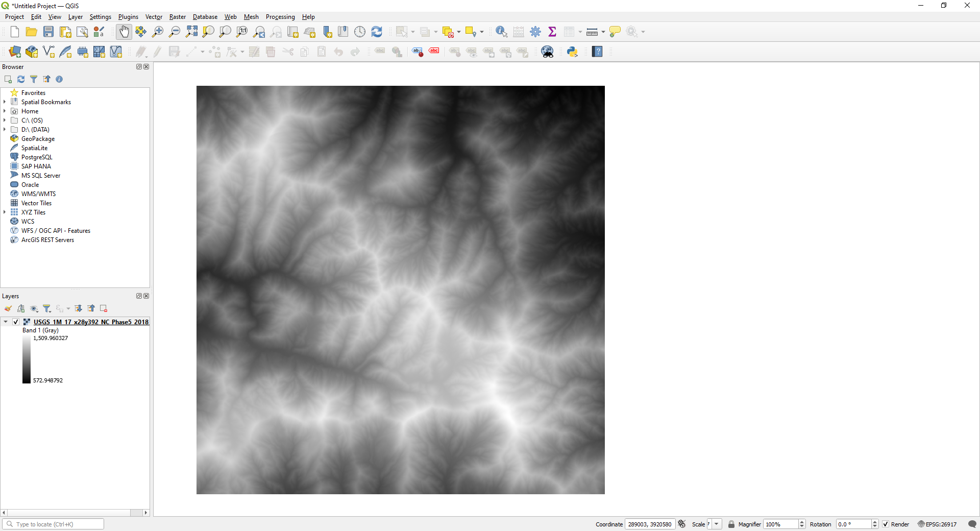Toggle mouse display extents icon beside Coordinate

coord(682,524)
